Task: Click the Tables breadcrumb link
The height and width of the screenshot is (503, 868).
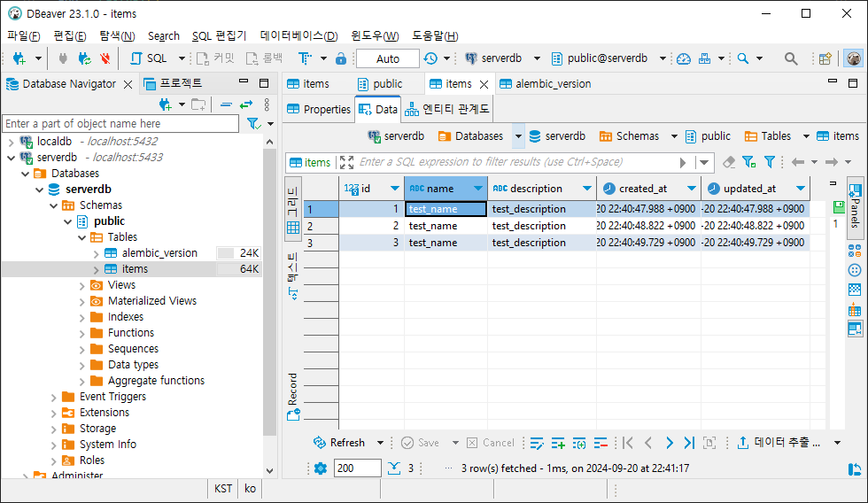Action: point(768,136)
